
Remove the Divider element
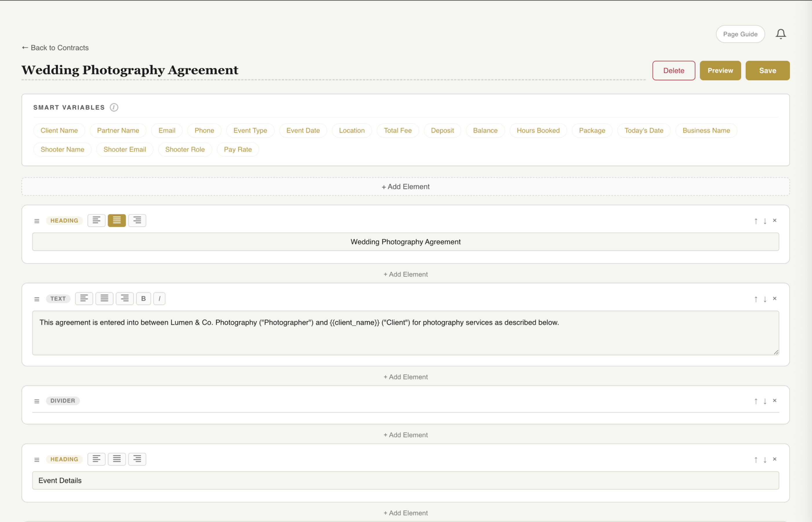775,400
